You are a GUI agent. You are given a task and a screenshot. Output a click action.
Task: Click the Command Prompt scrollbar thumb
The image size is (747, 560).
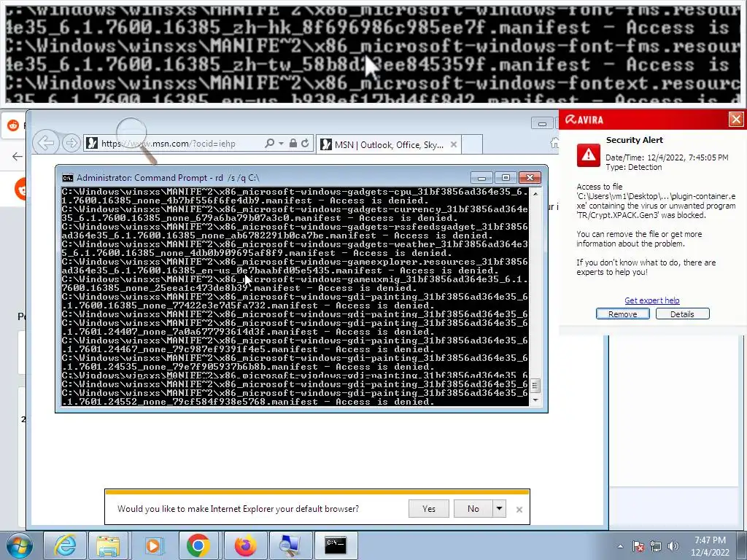pyautogui.click(x=535, y=385)
